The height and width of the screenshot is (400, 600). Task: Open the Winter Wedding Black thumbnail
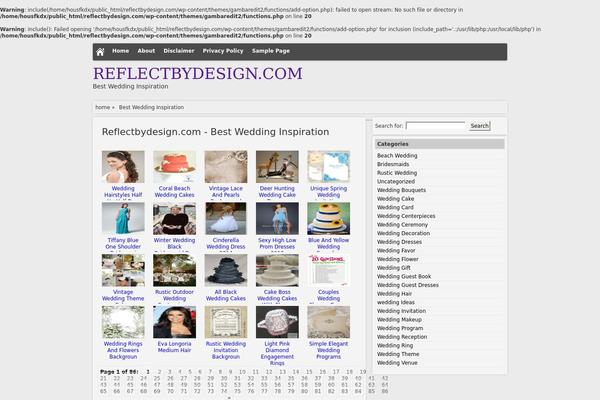[x=174, y=219]
